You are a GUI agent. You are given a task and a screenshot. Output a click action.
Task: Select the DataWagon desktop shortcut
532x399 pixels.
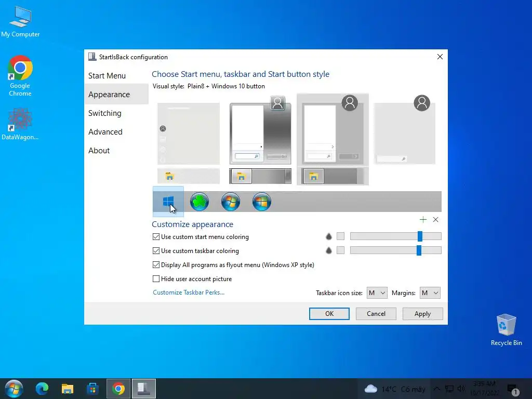(20, 124)
